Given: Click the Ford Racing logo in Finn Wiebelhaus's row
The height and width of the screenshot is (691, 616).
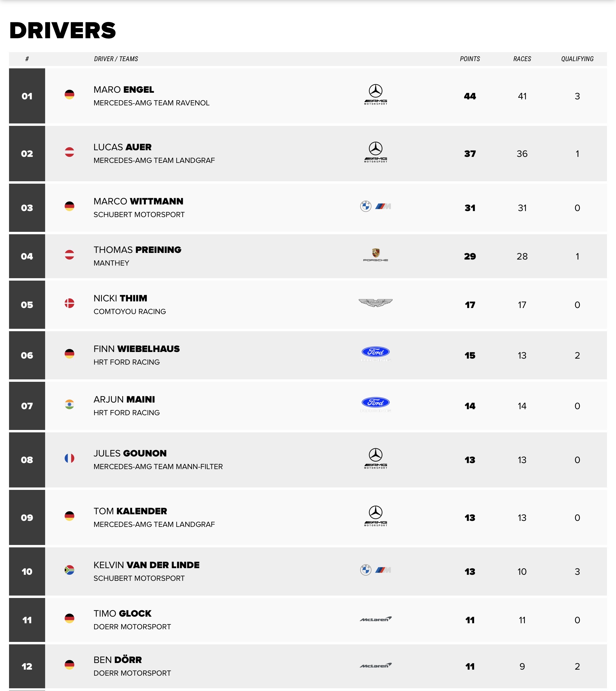Looking at the screenshot, I should point(375,354).
